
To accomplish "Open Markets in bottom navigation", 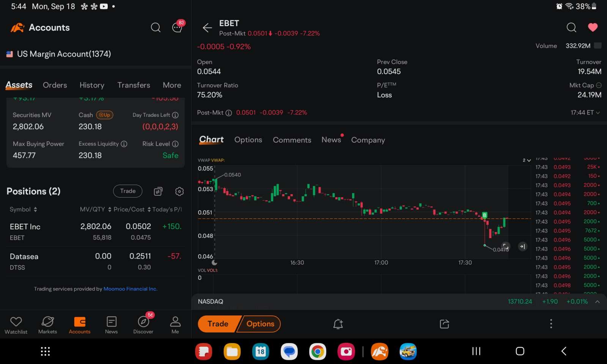I will pos(47,325).
